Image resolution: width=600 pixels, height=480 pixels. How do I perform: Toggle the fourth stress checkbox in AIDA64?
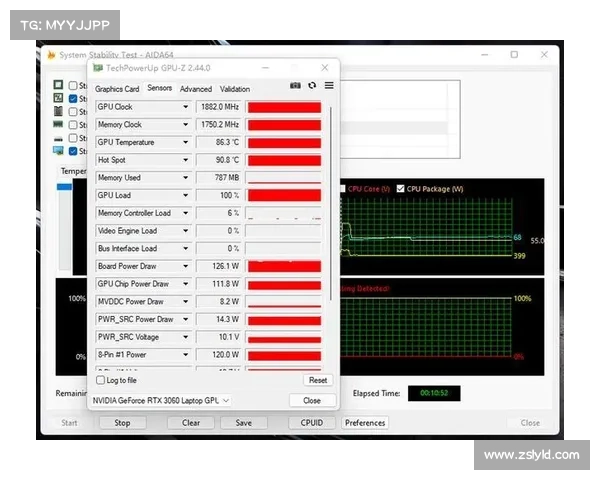(x=73, y=125)
